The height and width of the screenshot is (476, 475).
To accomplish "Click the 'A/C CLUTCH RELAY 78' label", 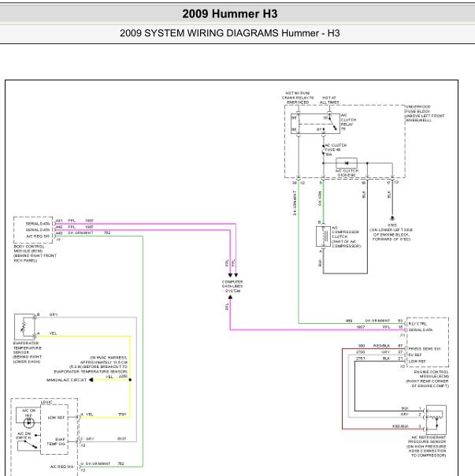I will tap(348, 122).
